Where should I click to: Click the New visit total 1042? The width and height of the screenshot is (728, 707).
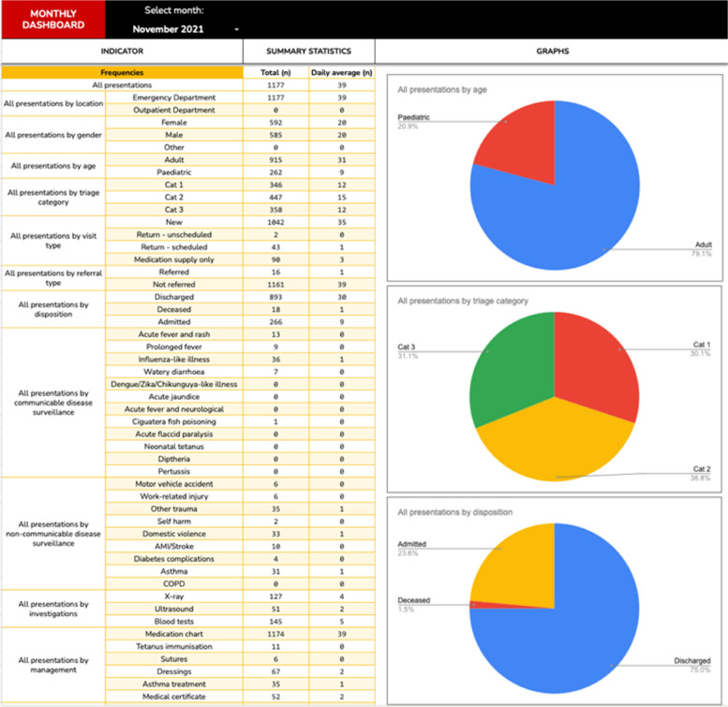[x=275, y=222]
